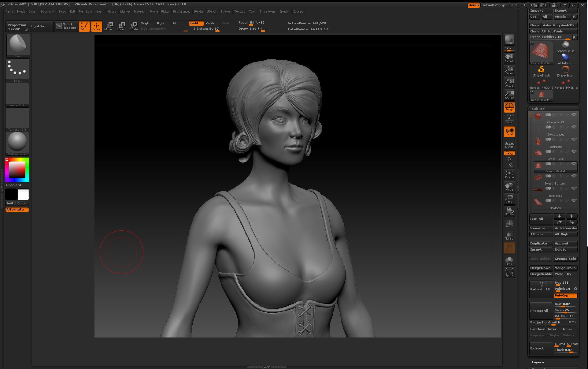
Task: Open the Brush menu
Action: point(21,12)
